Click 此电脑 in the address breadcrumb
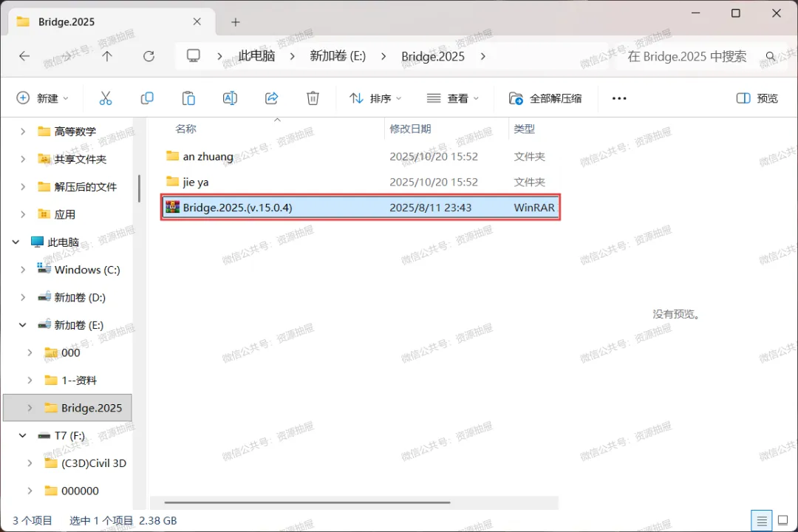The image size is (798, 532). [x=257, y=56]
